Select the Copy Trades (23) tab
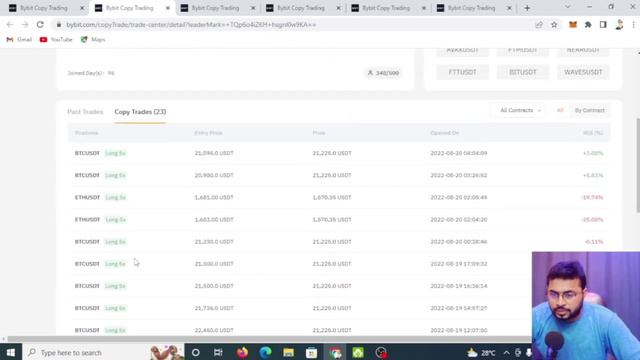640x360 pixels. [x=140, y=112]
